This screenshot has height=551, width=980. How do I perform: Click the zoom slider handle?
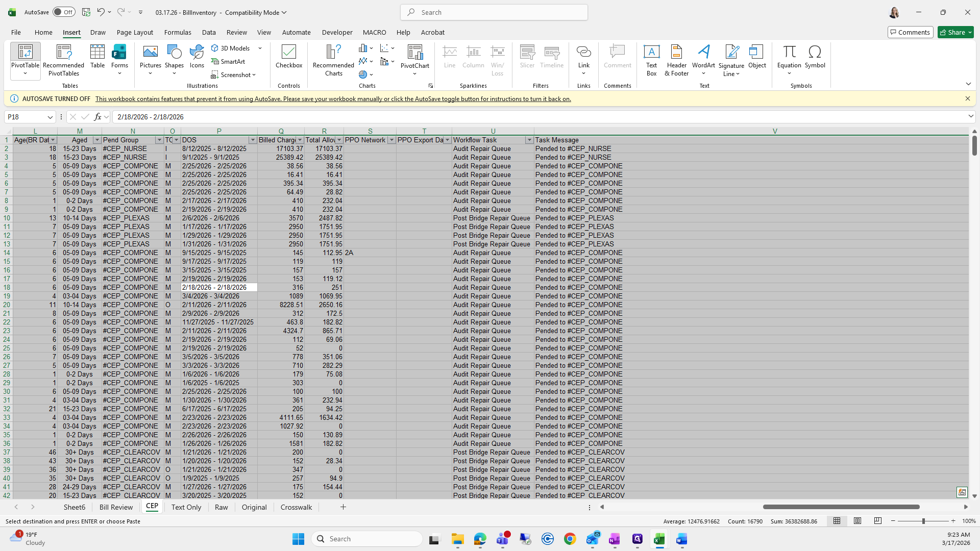click(923, 521)
